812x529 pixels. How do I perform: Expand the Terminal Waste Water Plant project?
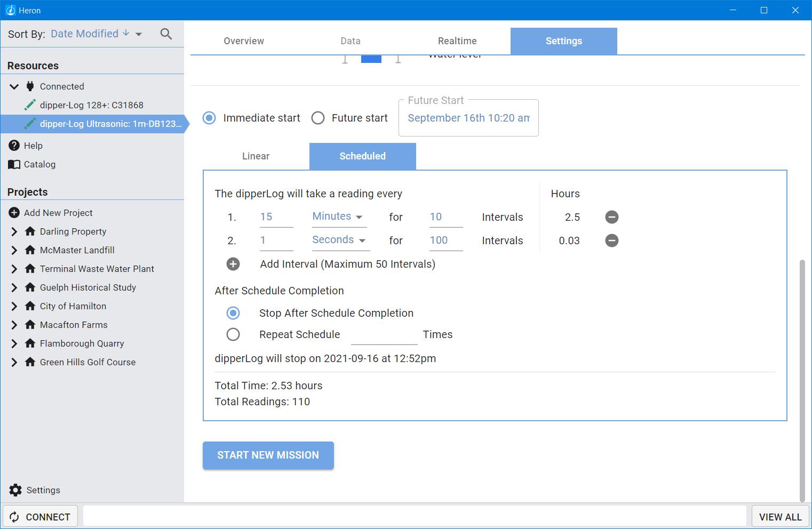14,269
